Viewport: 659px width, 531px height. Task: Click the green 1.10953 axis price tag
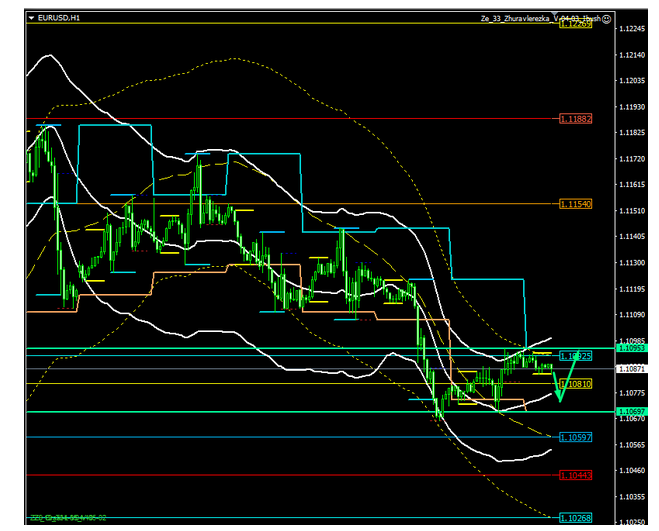[633, 348]
